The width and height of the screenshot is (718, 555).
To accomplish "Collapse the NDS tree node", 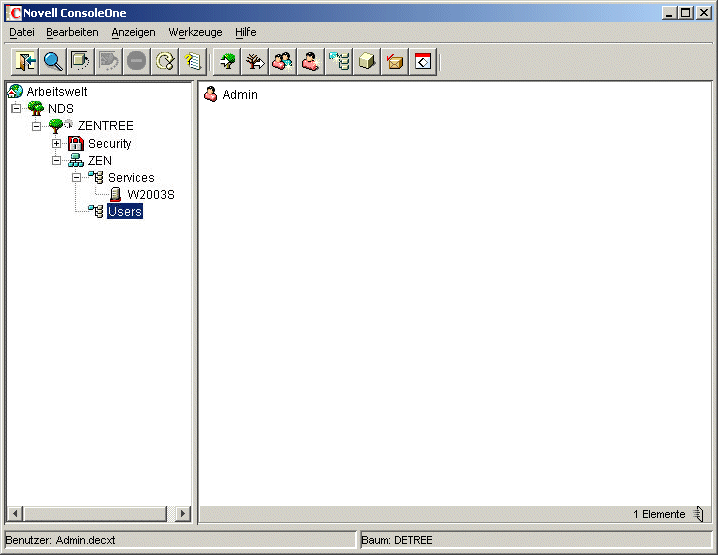I will [16, 109].
